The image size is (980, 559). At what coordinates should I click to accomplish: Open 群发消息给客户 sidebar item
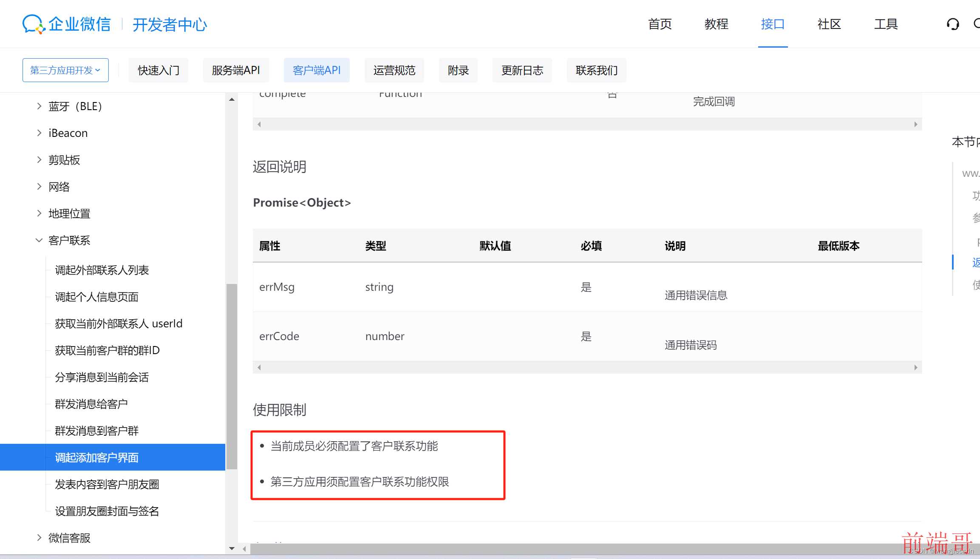click(91, 404)
